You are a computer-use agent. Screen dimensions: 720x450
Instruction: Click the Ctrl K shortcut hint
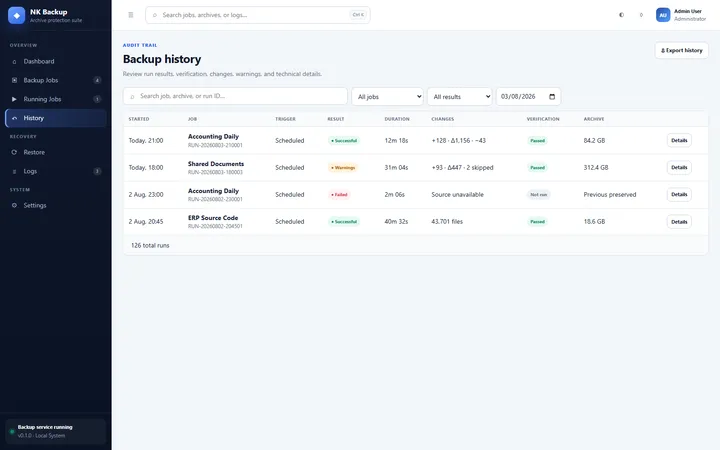pos(358,15)
